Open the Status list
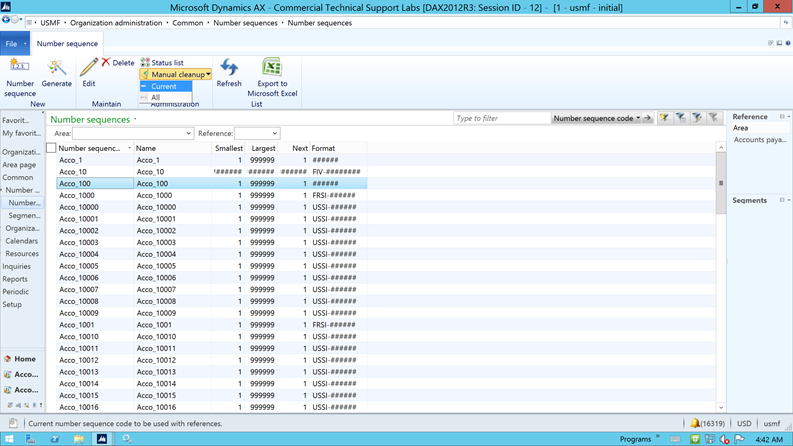Viewport: 793px width, 446px height. point(162,62)
